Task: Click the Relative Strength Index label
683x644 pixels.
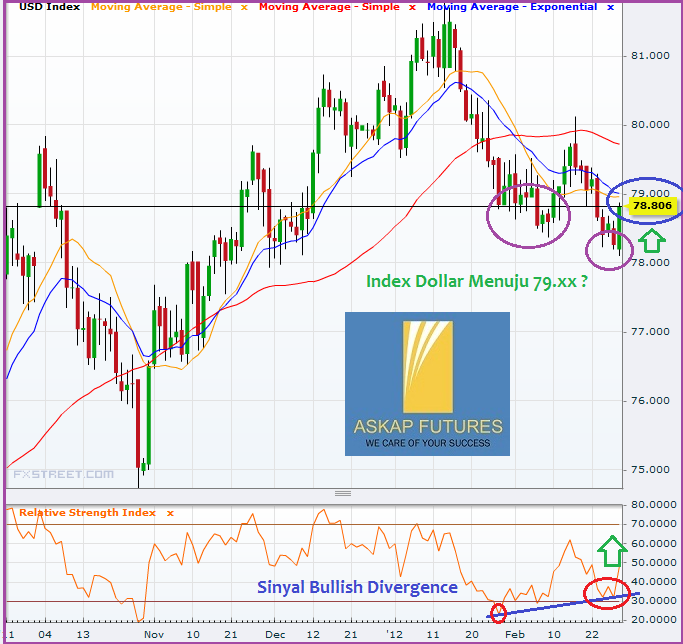Action: [88, 513]
